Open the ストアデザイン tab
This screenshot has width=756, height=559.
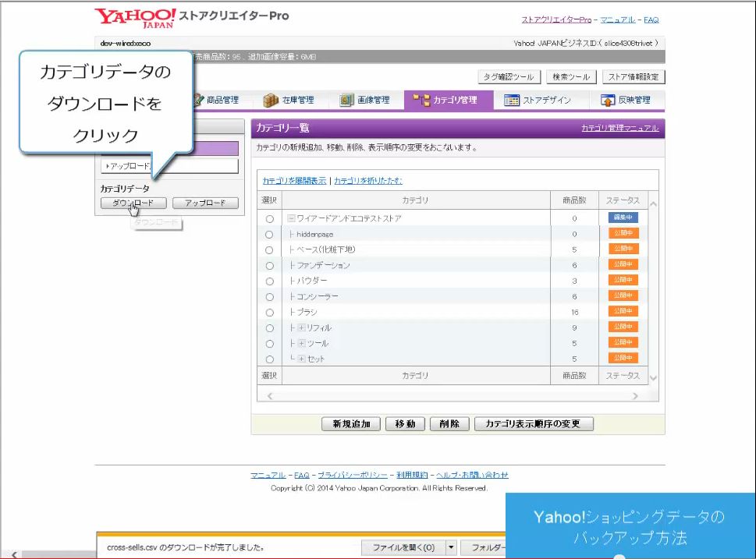coord(538,101)
